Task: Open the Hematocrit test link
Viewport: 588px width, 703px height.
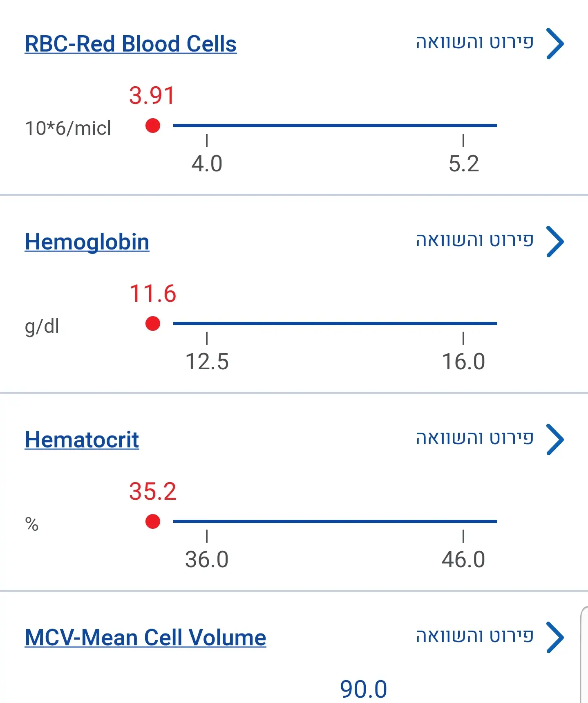Action: 82,440
